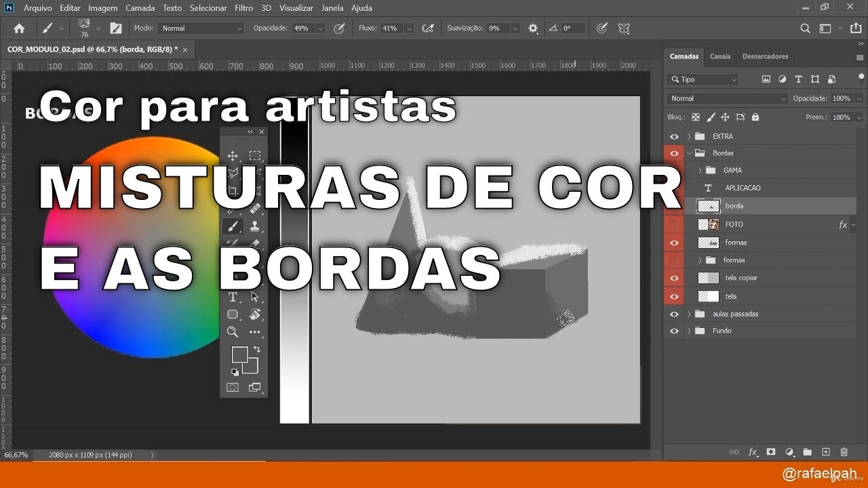Add layer style fx button at bottom
Image resolution: width=868 pixels, height=488 pixels.
click(753, 451)
